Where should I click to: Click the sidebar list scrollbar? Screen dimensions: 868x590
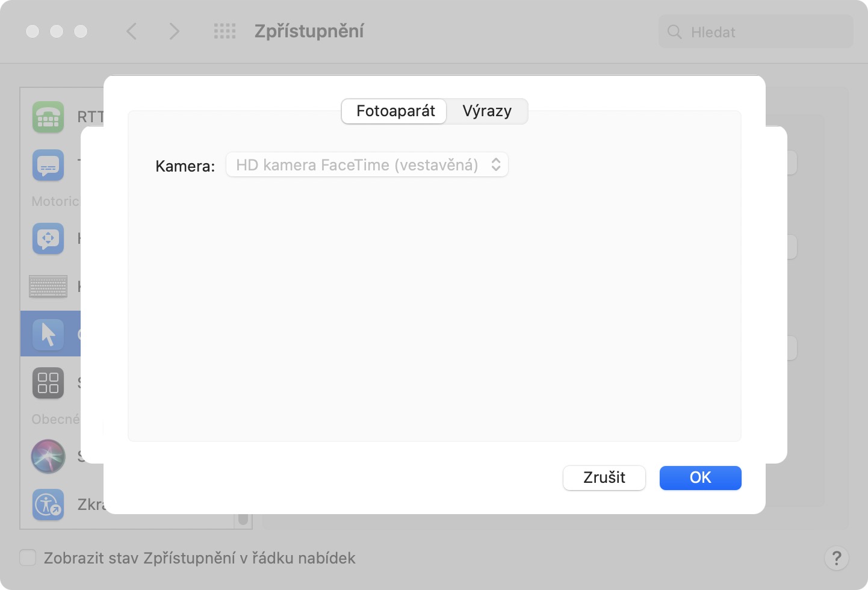coord(243,518)
